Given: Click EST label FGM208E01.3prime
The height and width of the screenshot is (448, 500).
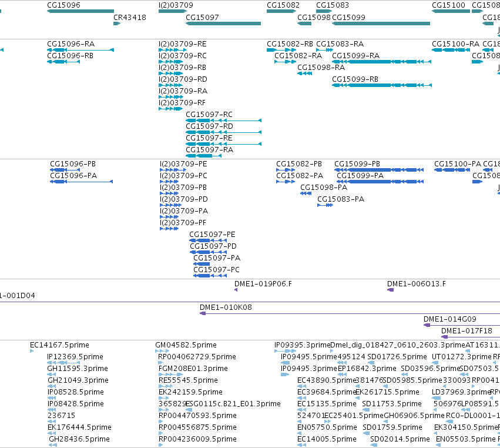Looking at the screenshot, I should [193, 369].
